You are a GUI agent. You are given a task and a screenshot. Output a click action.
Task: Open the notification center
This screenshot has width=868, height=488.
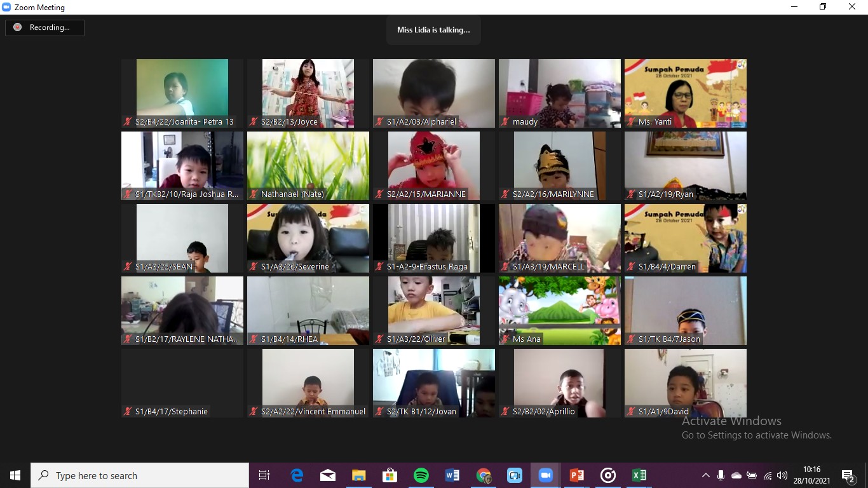click(x=848, y=475)
